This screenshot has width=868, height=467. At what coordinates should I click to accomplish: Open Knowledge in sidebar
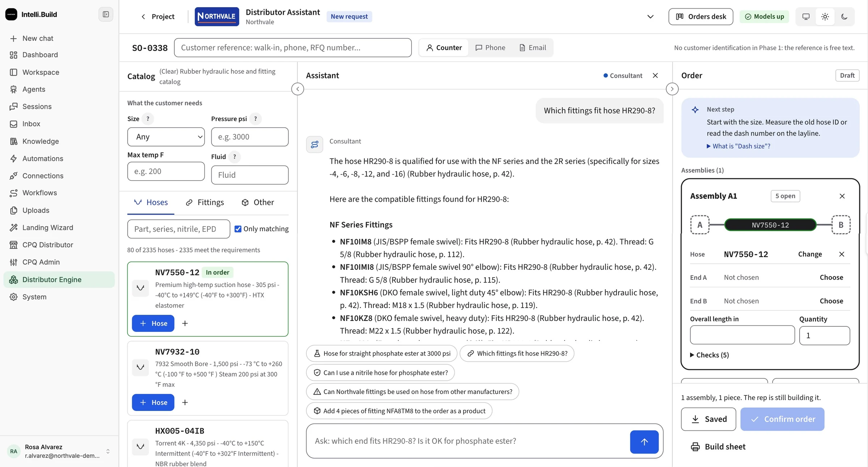(59, 141)
